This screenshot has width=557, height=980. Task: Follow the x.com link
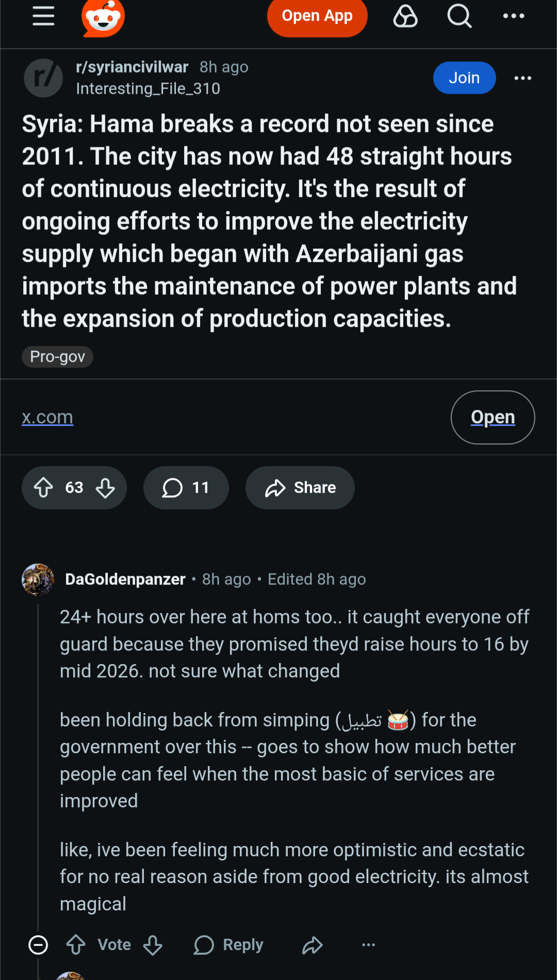pyautogui.click(x=47, y=417)
